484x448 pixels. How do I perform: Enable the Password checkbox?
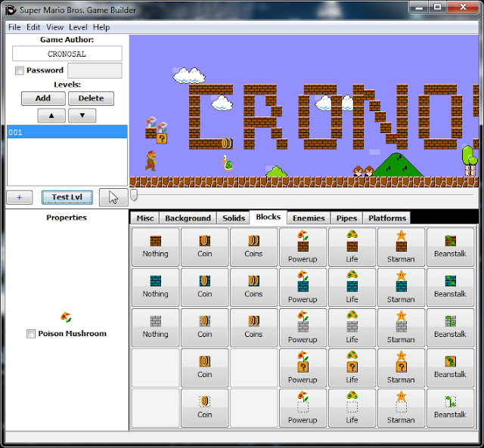(20, 70)
